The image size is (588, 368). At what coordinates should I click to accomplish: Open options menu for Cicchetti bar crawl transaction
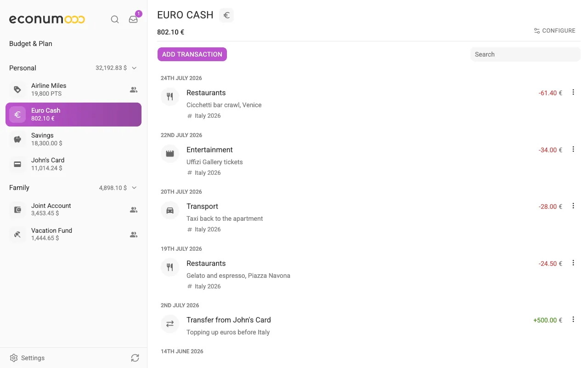(x=573, y=92)
